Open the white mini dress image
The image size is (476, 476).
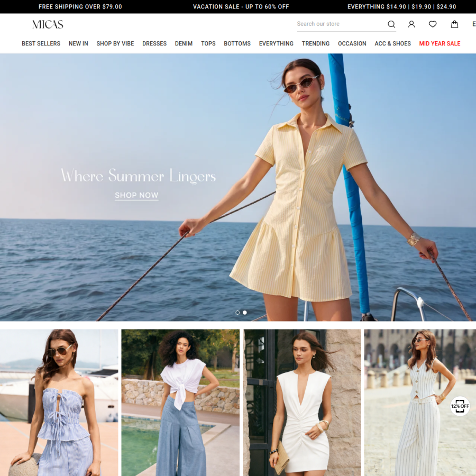pos(302,402)
